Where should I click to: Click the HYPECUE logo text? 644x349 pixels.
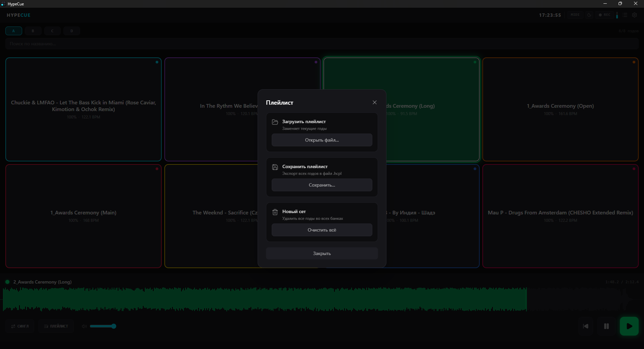(18, 15)
